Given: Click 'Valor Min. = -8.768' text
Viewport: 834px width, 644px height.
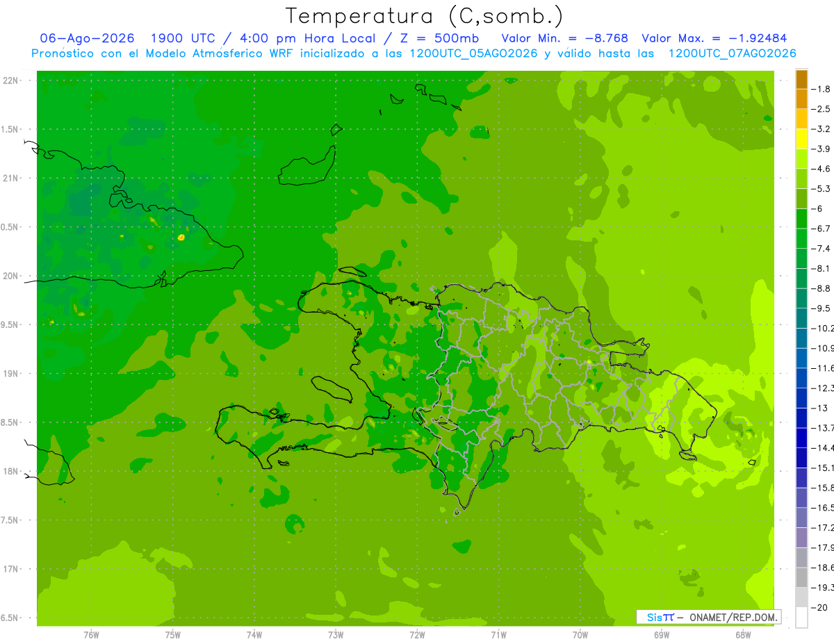Looking at the screenshot, I should tap(565, 39).
